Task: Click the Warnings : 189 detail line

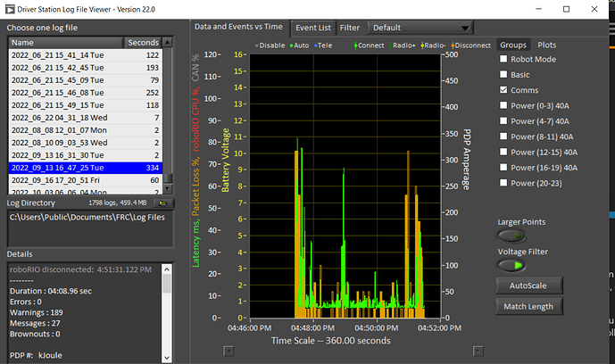Action: click(36, 312)
